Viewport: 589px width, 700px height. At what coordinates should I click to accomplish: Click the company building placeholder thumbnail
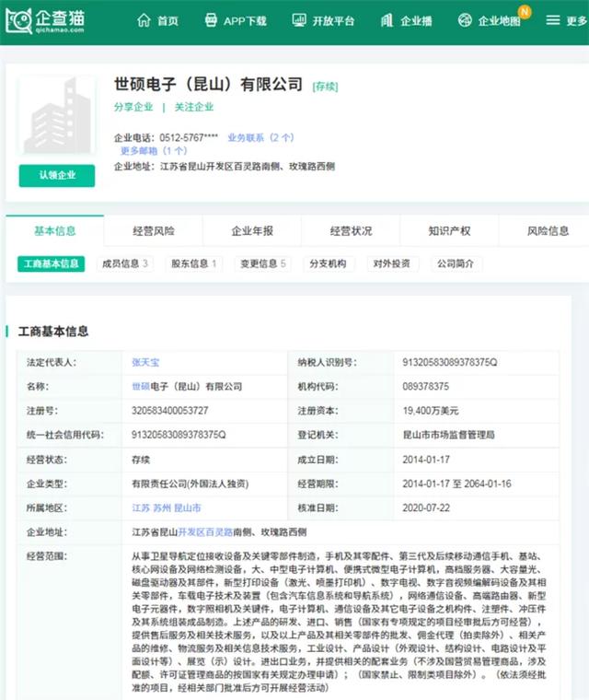[x=57, y=116]
